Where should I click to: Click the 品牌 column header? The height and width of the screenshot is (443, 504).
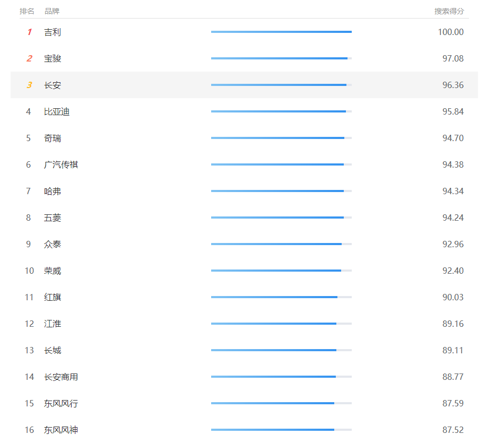pos(52,11)
